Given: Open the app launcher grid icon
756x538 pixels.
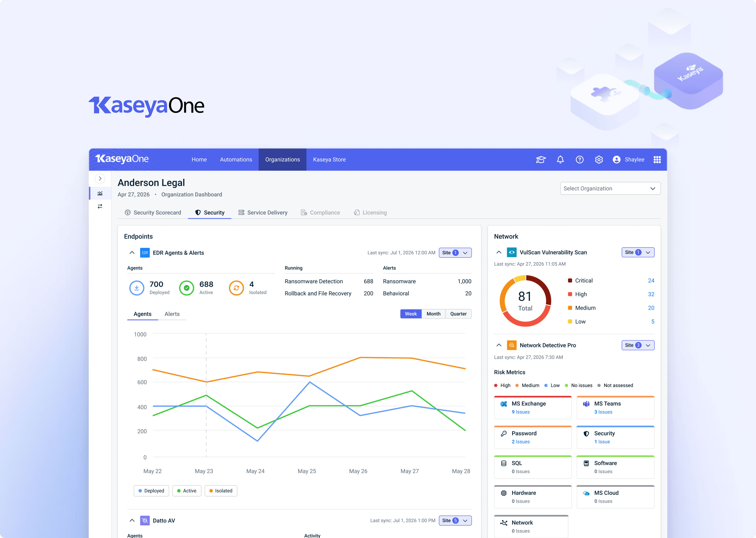Looking at the screenshot, I should [657, 160].
